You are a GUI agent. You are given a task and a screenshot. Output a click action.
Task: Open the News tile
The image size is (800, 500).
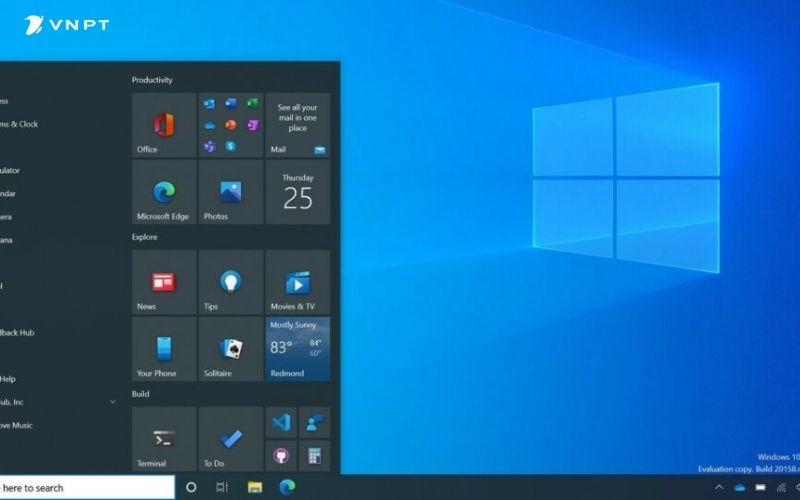[x=164, y=282]
